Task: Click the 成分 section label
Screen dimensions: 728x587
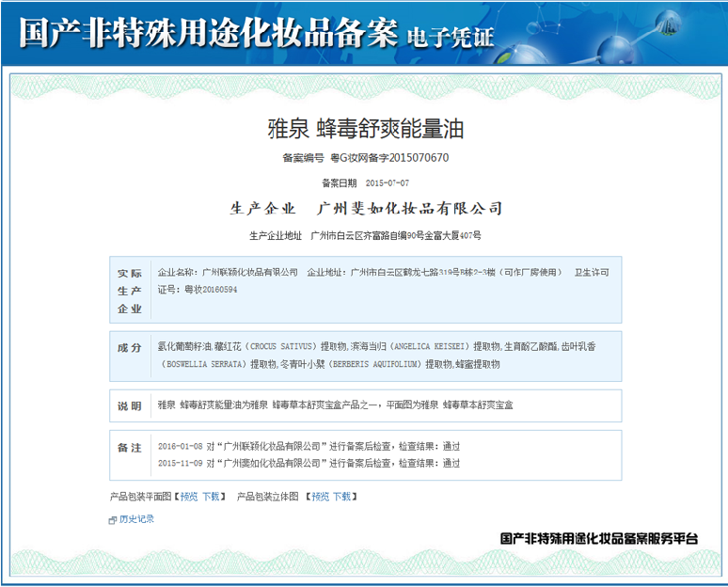Action: (130, 348)
